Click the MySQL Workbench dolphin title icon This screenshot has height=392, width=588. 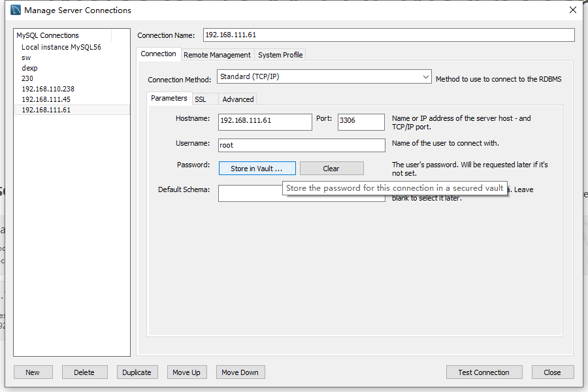coord(16,10)
